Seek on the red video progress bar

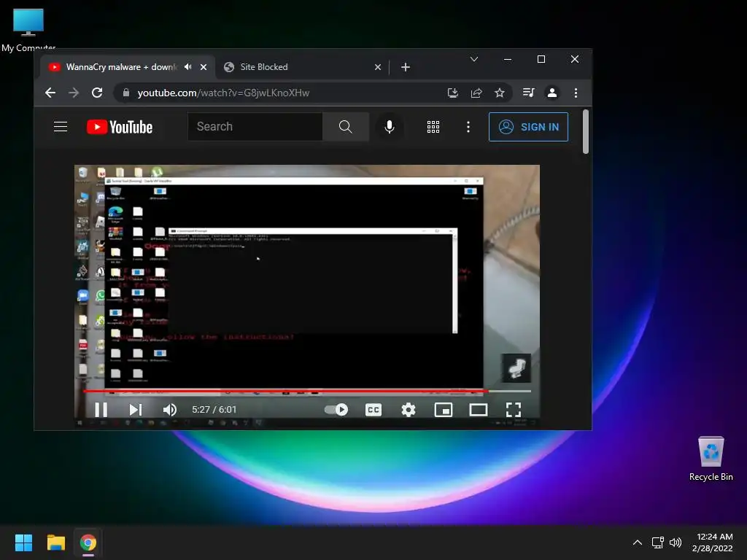pos(307,391)
